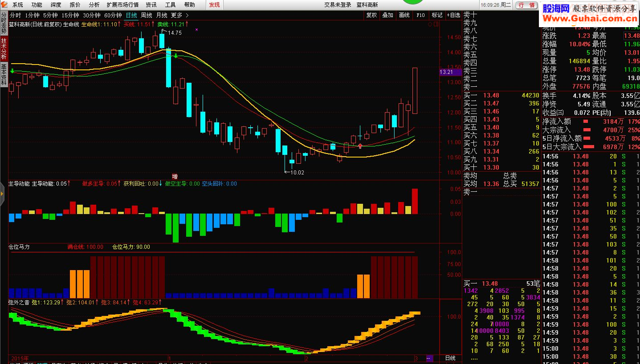Click the 行情 button at top right
This screenshot has height=364, width=640.
(526, 5)
